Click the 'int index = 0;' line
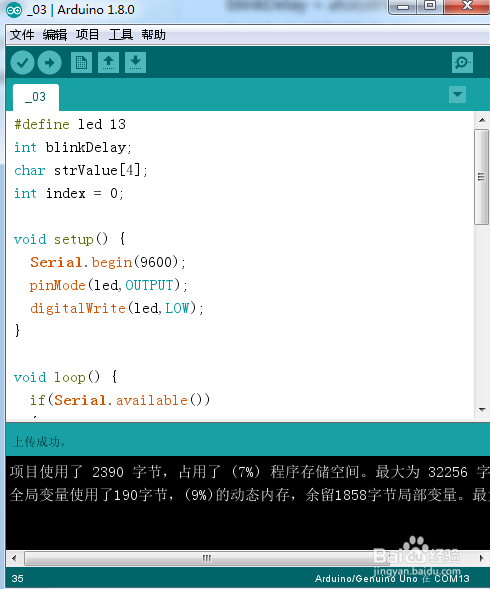This screenshot has height=589, width=490. coord(69,193)
